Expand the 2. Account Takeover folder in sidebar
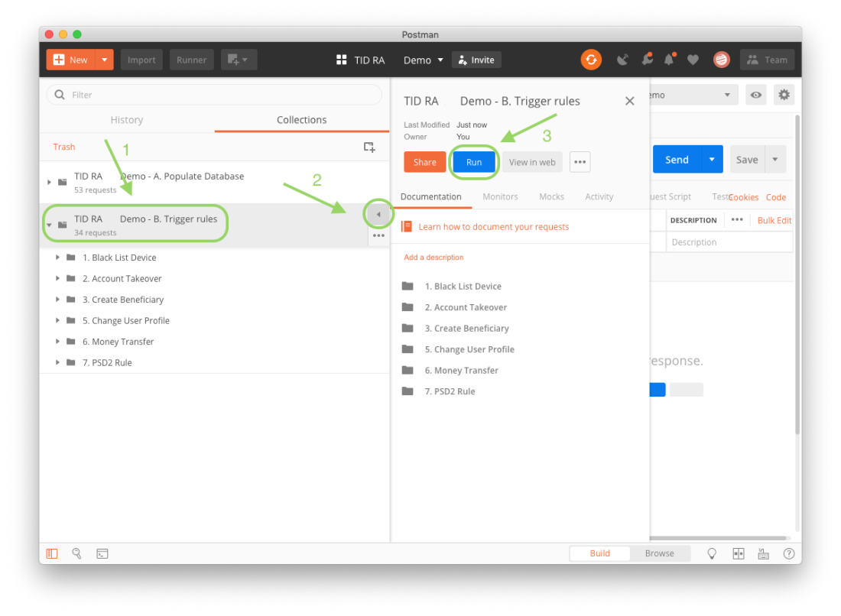841x616 pixels. point(57,278)
